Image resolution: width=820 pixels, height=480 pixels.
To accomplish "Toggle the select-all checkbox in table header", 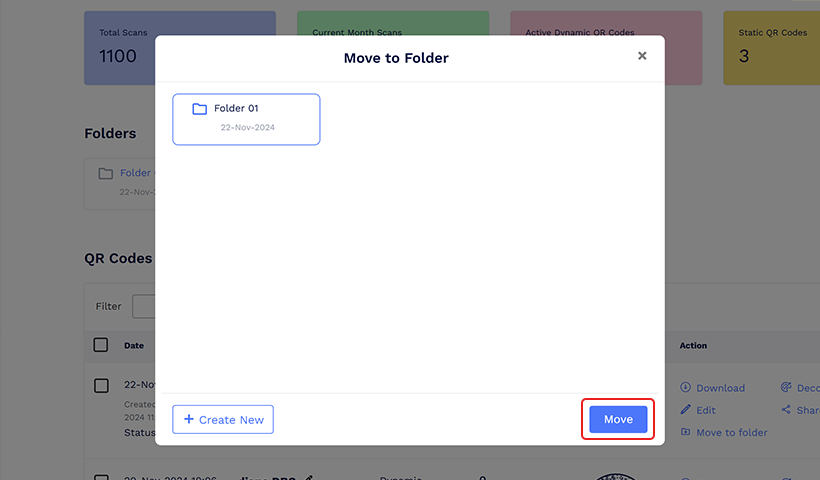I will click(101, 345).
